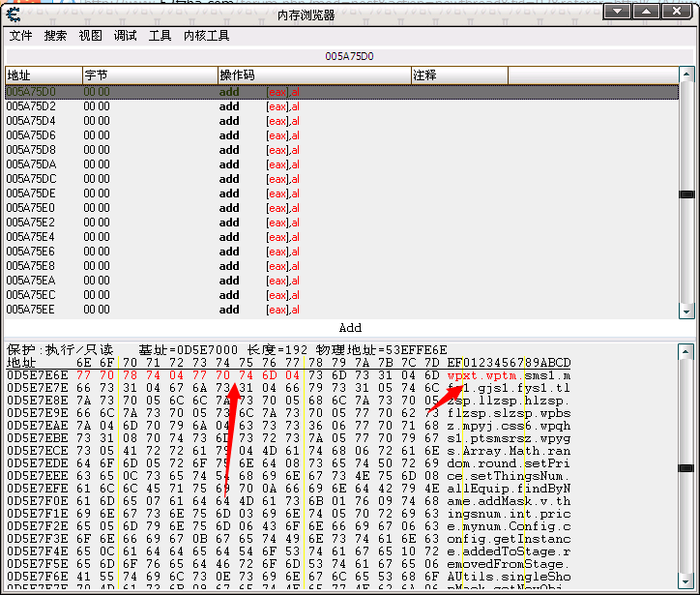This screenshot has height=595, width=700.
Task: Open the 搜索 menu
Action: point(55,36)
